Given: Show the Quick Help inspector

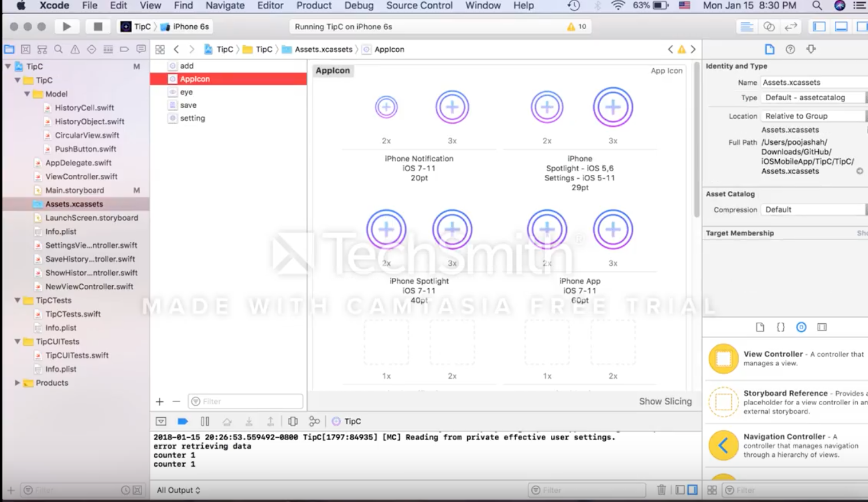Looking at the screenshot, I should tap(790, 49).
